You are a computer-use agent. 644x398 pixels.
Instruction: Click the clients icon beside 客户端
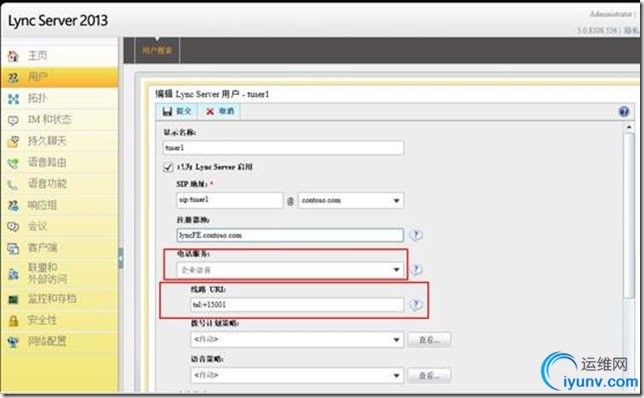13,248
